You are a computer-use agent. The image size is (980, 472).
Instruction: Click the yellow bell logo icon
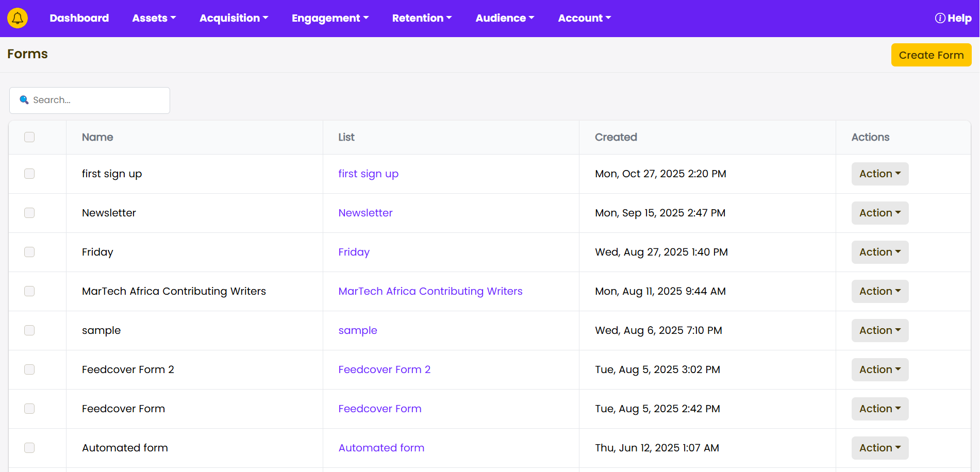pyautogui.click(x=18, y=18)
